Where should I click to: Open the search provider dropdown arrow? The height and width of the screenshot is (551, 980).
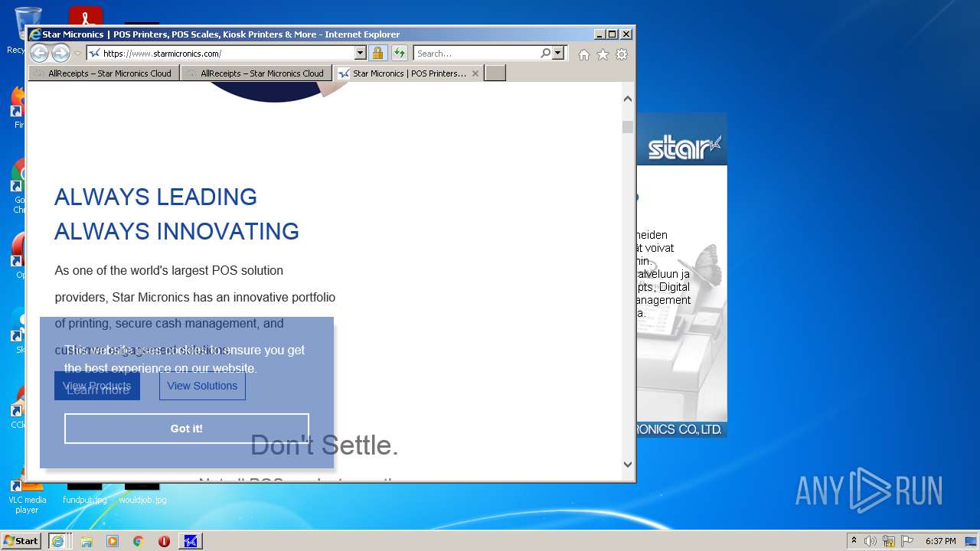558,53
